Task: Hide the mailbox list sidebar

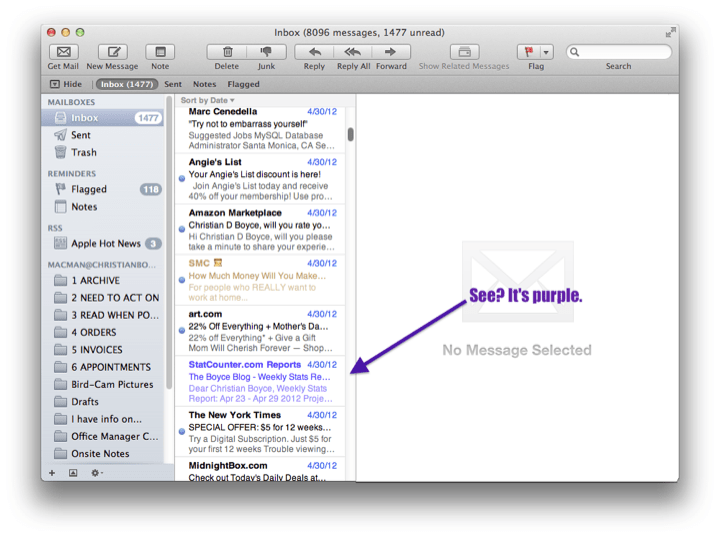Action: [x=66, y=84]
